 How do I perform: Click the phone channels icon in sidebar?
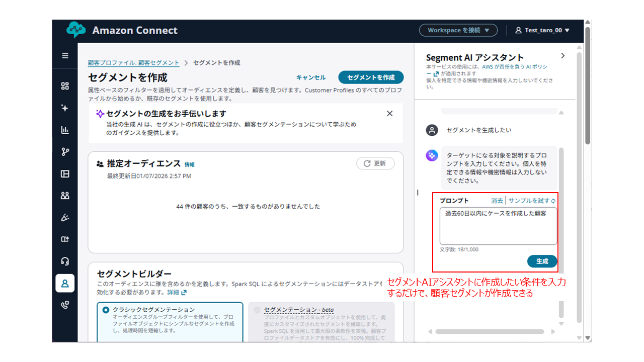tap(65, 305)
